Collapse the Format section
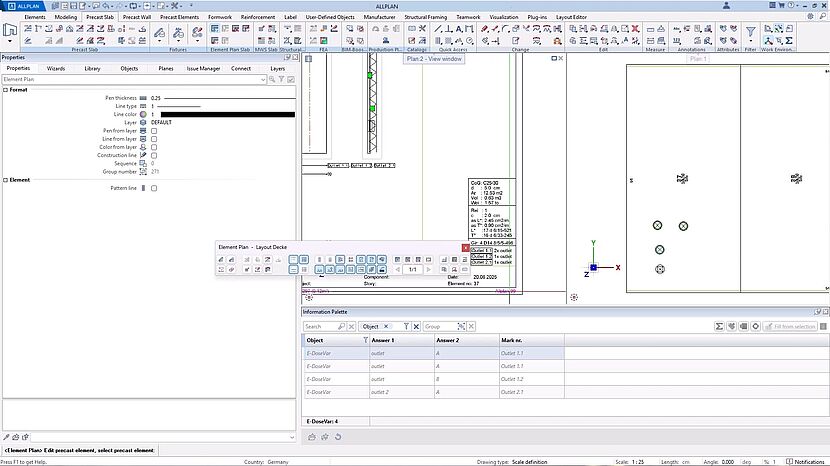 [x=5, y=90]
